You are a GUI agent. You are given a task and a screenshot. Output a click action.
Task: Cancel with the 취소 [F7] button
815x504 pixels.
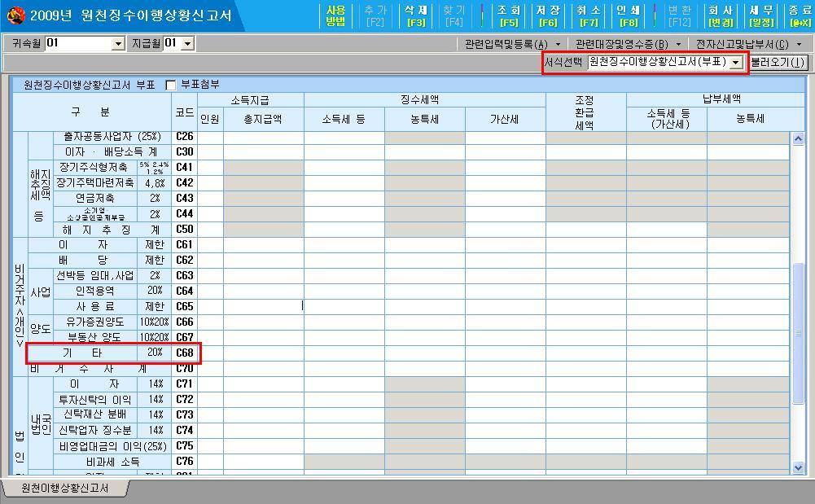coord(589,15)
